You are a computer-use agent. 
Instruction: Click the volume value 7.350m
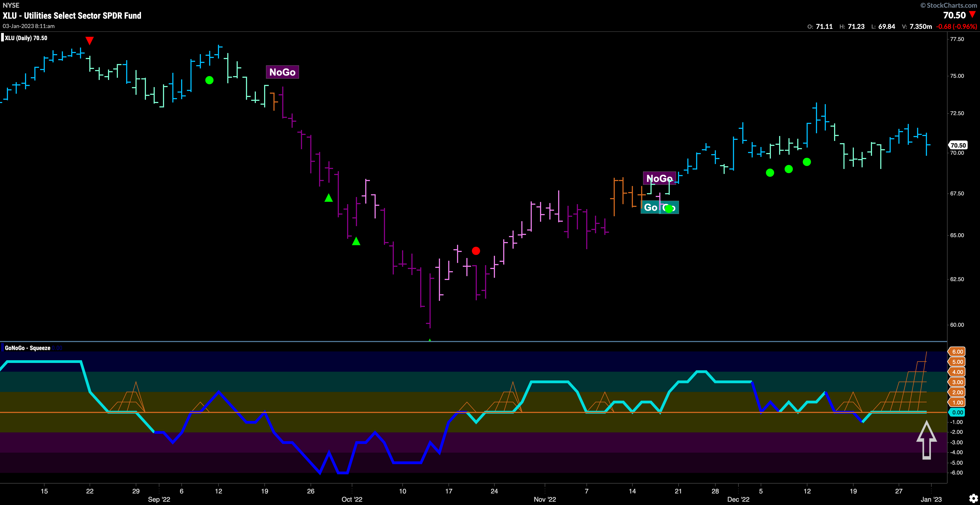point(921,27)
